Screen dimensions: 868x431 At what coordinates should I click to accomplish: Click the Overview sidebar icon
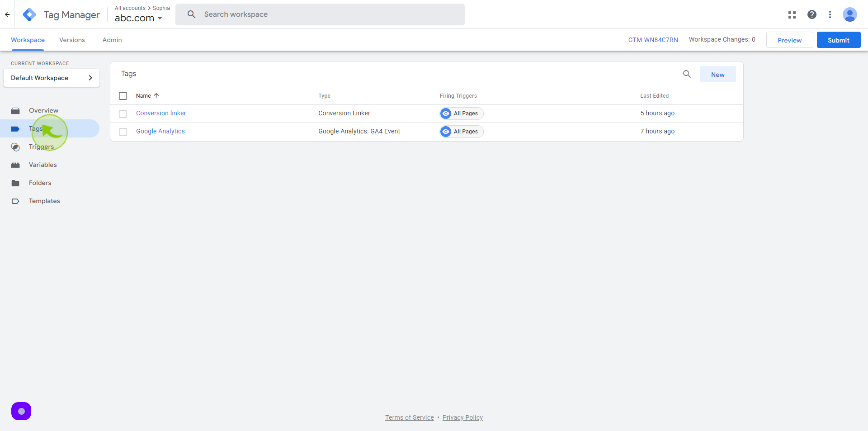click(15, 111)
